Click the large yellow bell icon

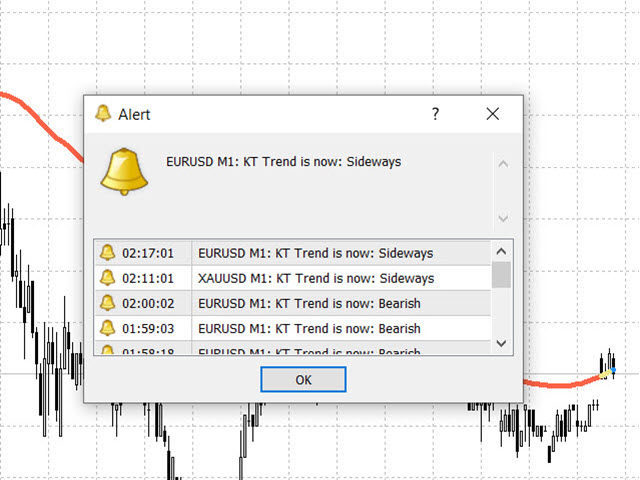[x=124, y=171]
